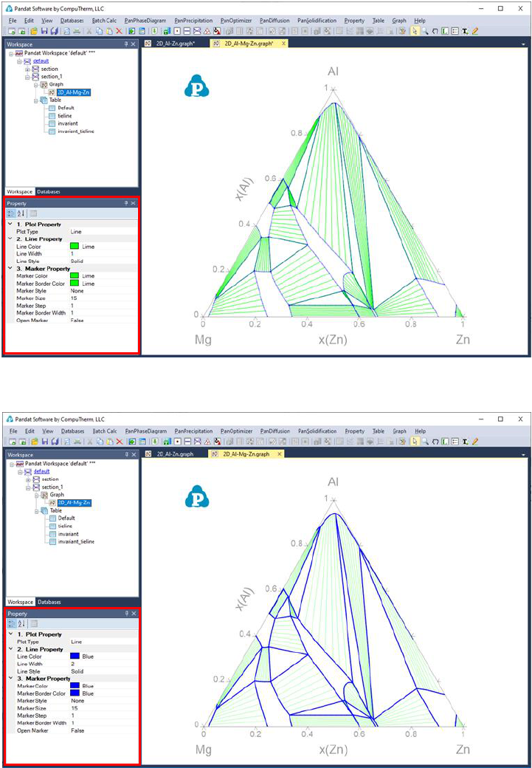
Task: Click Lime Marker Border Color swatch, upper panel
Action: [75, 283]
